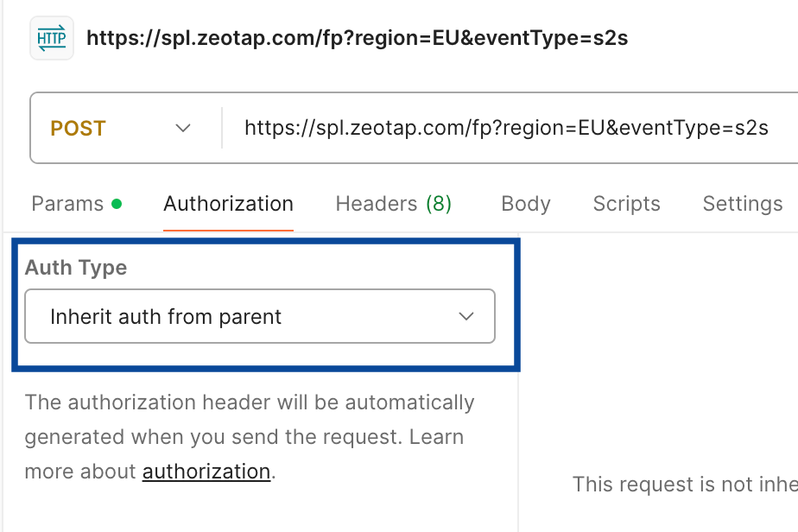Open the Scripts tab
Image resolution: width=798 pixels, height=532 pixels.
click(x=626, y=204)
